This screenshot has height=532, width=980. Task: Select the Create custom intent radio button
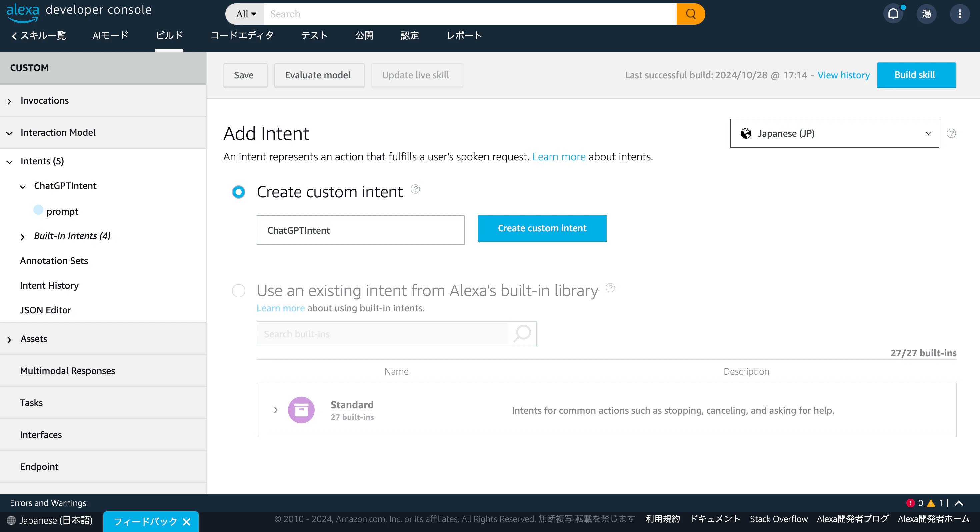[x=239, y=192]
